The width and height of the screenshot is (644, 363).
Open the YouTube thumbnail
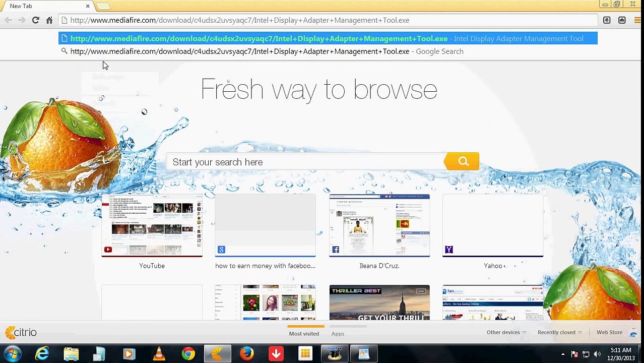[152, 225]
